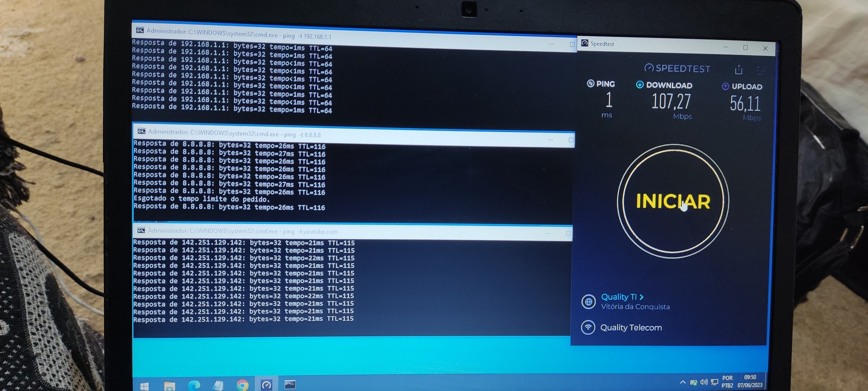Click the share results icon in Speedtest
Image resolution: width=868 pixels, height=391 pixels.
click(x=738, y=70)
